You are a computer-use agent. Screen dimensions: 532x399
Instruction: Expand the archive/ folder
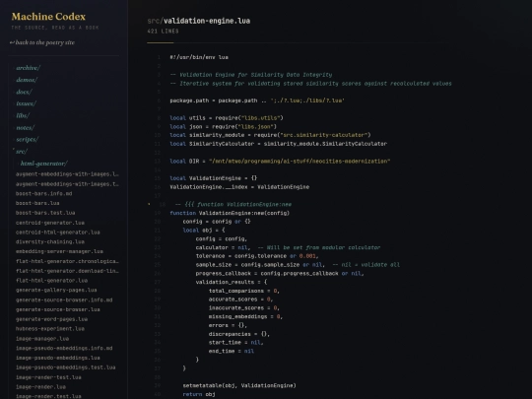pos(29,68)
